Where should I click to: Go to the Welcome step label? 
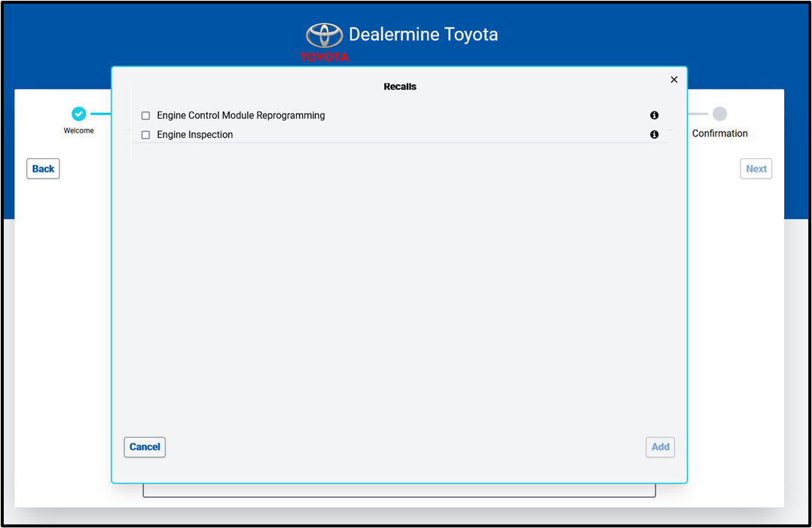tap(79, 131)
